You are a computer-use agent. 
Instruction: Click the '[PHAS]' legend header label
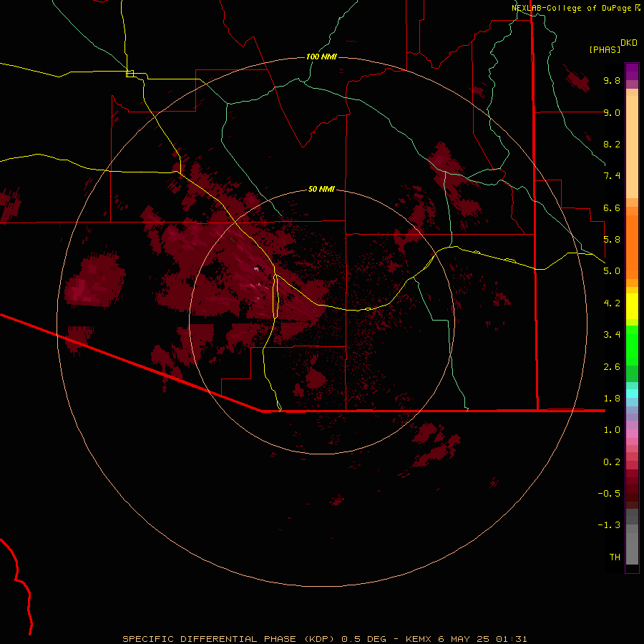tap(605, 49)
